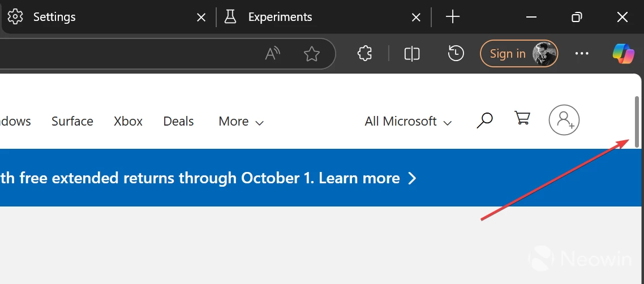Open the Extensions puzzle icon
Viewport: 644px width, 284px height.
[x=365, y=54]
